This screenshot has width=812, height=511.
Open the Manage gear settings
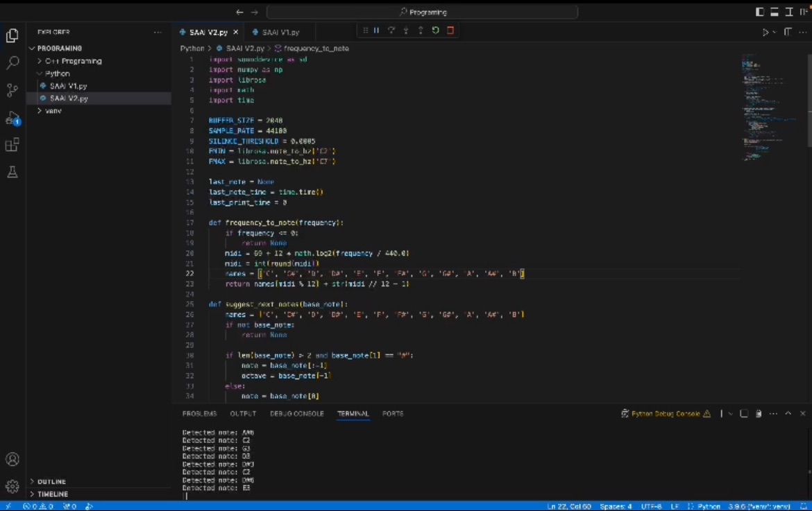12,486
